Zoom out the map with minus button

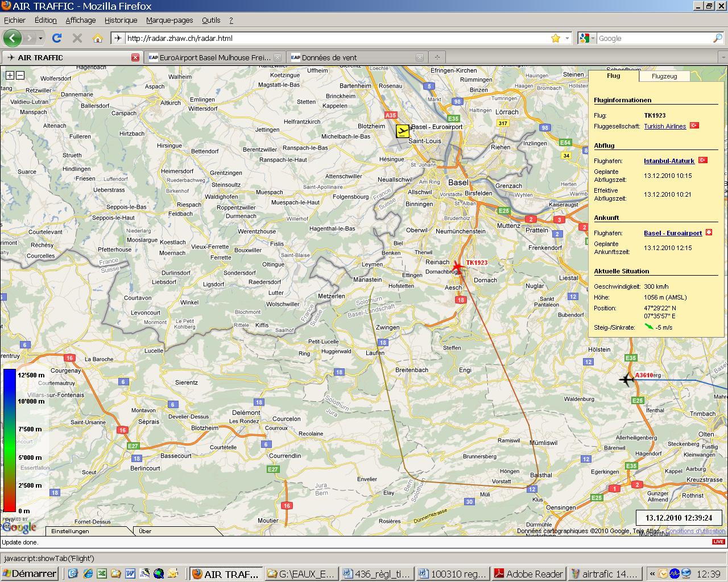[20, 75]
